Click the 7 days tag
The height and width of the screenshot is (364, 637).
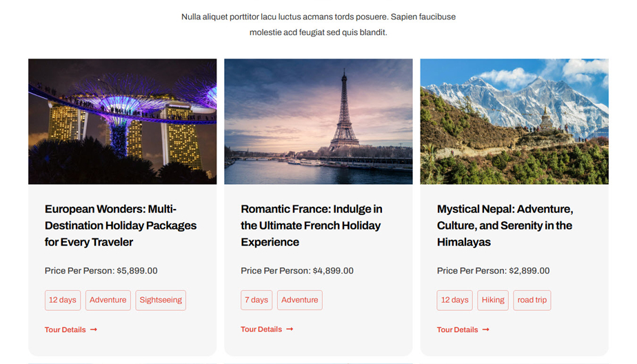pyautogui.click(x=256, y=300)
